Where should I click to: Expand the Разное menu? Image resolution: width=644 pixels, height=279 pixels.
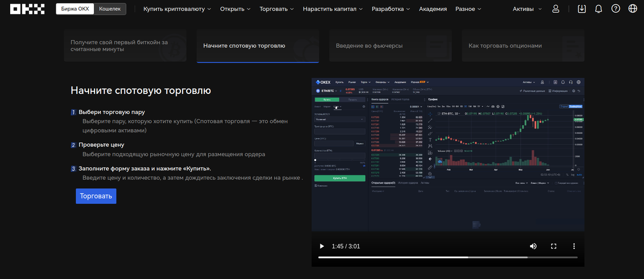(x=468, y=9)
